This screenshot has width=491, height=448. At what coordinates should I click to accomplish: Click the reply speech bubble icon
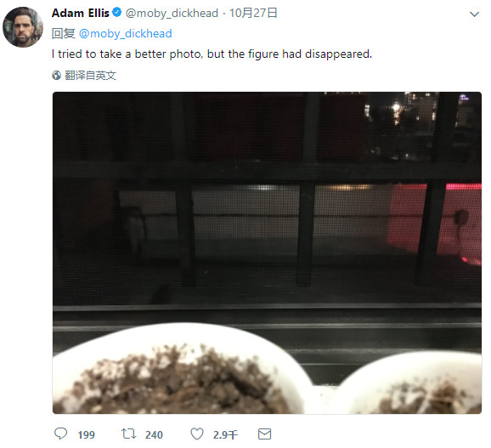(61, 434)
